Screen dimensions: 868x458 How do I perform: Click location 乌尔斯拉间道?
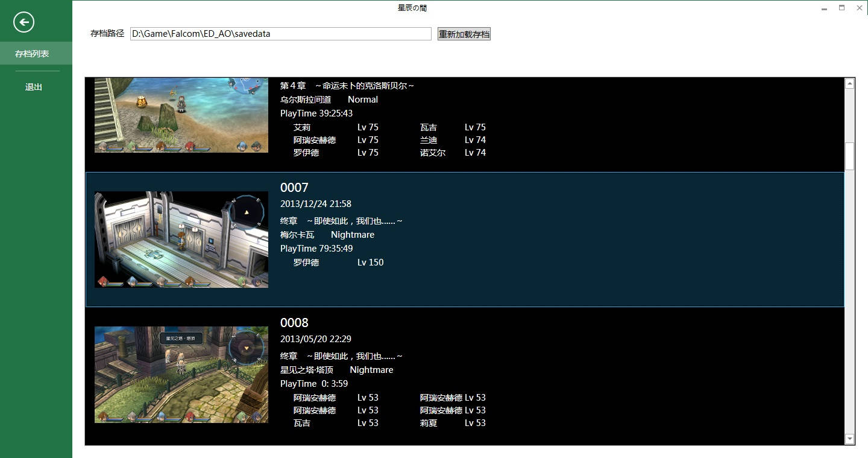[x=306, y=100]
